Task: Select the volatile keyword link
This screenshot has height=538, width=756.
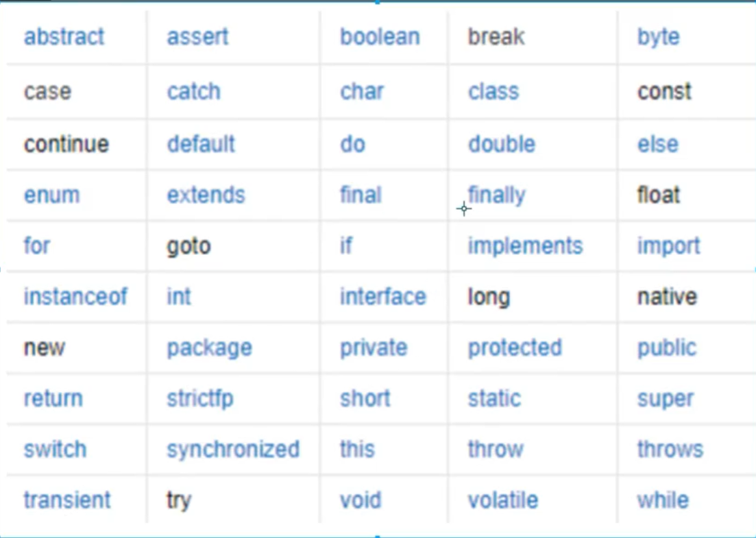Action: point(503,500)
